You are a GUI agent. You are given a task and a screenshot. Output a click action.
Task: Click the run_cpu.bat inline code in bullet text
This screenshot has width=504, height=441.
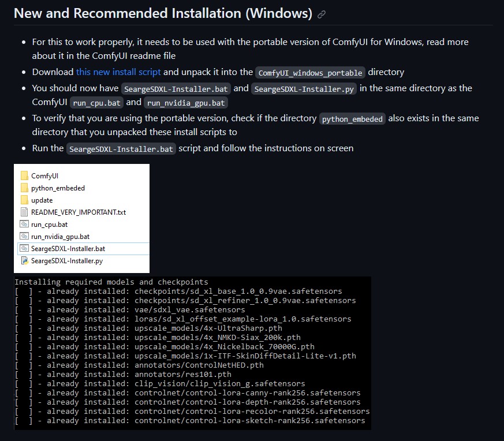click(x=96, y=103)
